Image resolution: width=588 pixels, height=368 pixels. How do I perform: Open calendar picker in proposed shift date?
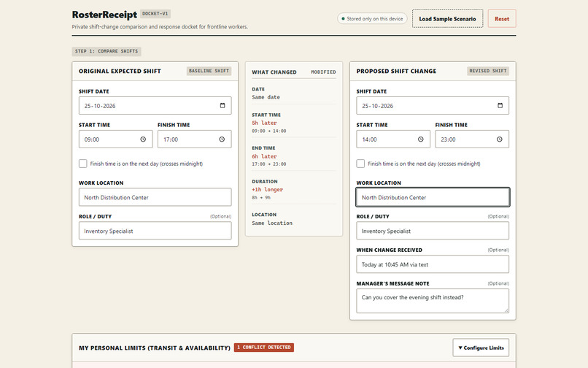tap(500, 106)
